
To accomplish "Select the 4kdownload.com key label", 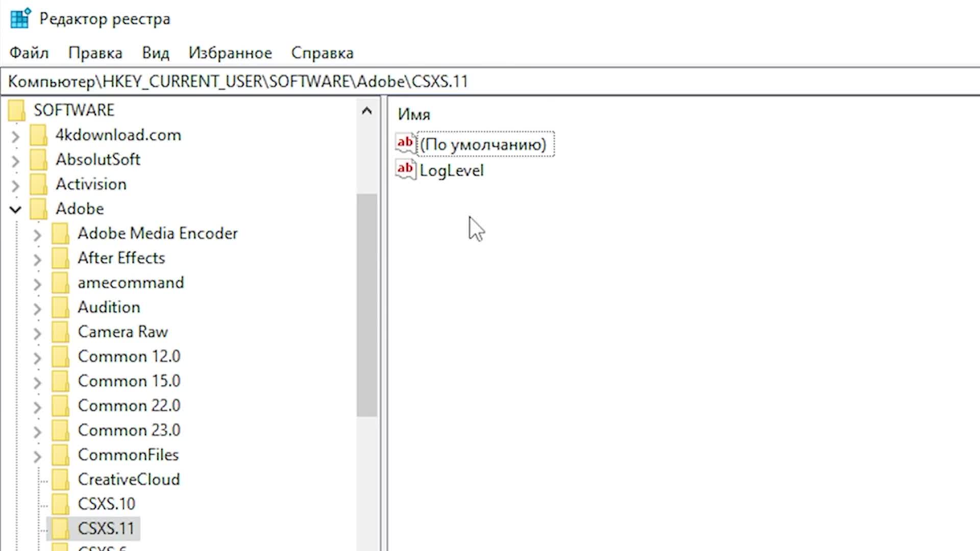I will pyautogui.click(x=118, y=135).
